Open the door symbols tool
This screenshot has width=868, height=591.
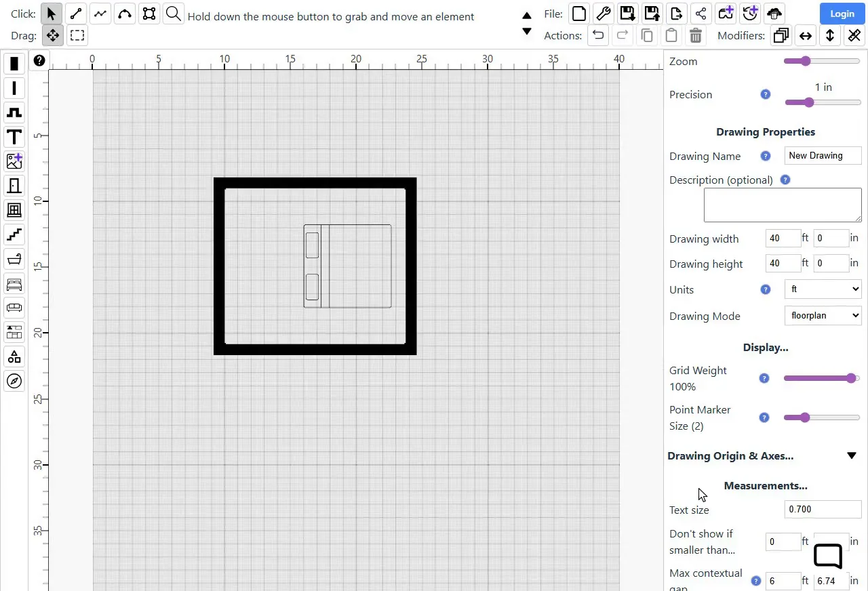coord(14,186)
